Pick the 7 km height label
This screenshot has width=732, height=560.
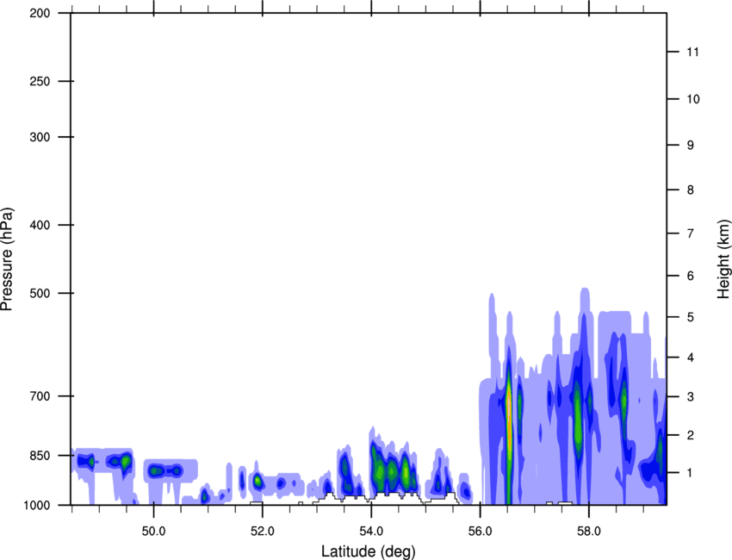click(690, 233)
